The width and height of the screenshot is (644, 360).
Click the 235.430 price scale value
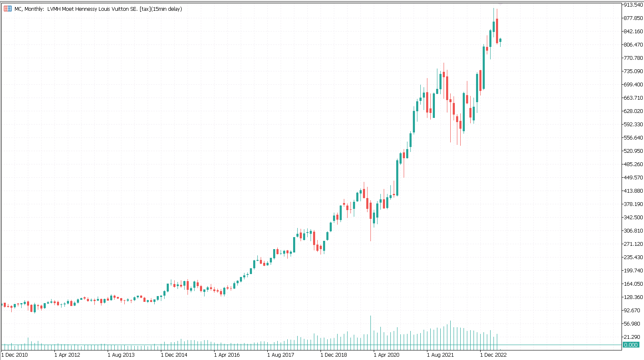[x=634, y=257]
